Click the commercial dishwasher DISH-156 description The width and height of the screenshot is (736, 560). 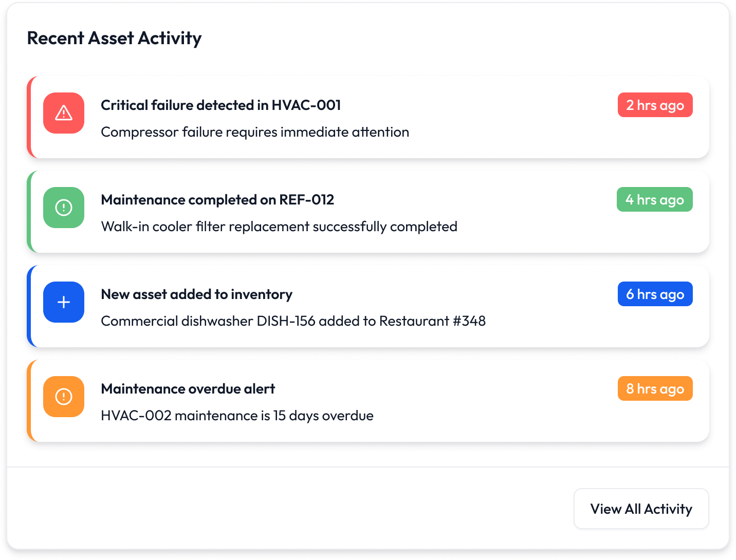pyautogui.click(x=293, y=321)
